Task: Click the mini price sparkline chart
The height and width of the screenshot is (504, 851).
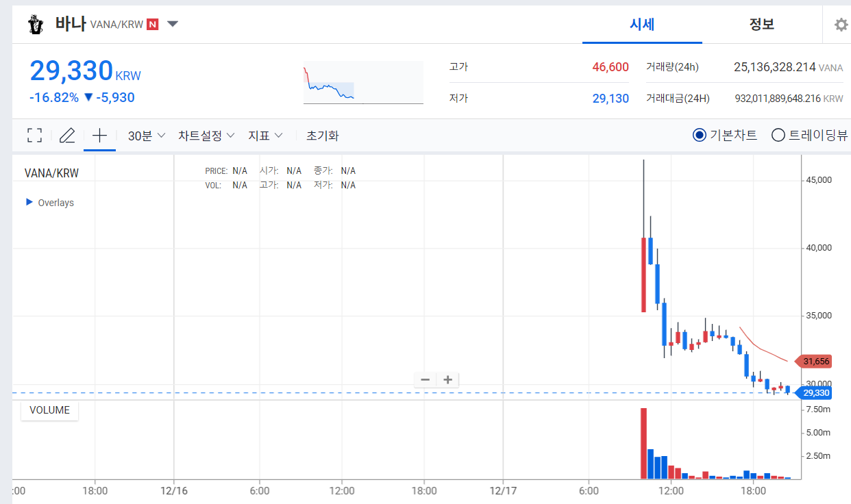Action: tap(363, 83)
